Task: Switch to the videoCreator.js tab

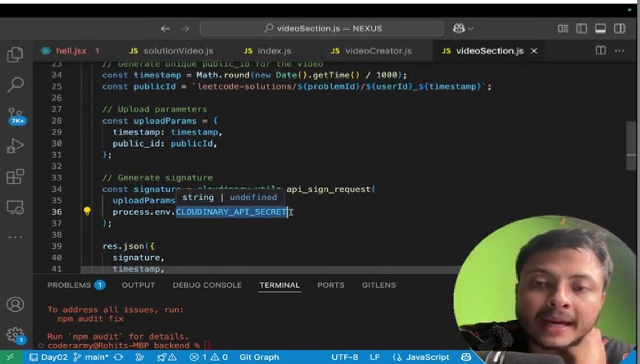Action: pyautogui.click(x=372, y=51)
